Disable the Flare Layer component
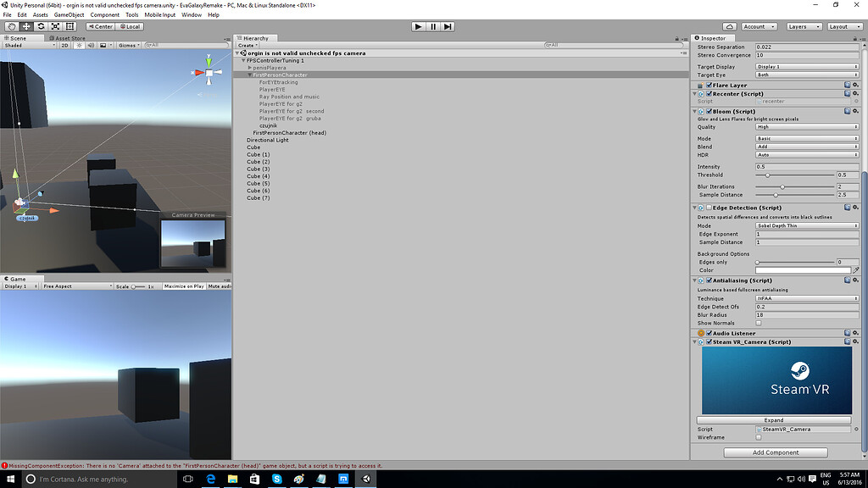Screen dimensions: 868x488 [x=709, y=86]
